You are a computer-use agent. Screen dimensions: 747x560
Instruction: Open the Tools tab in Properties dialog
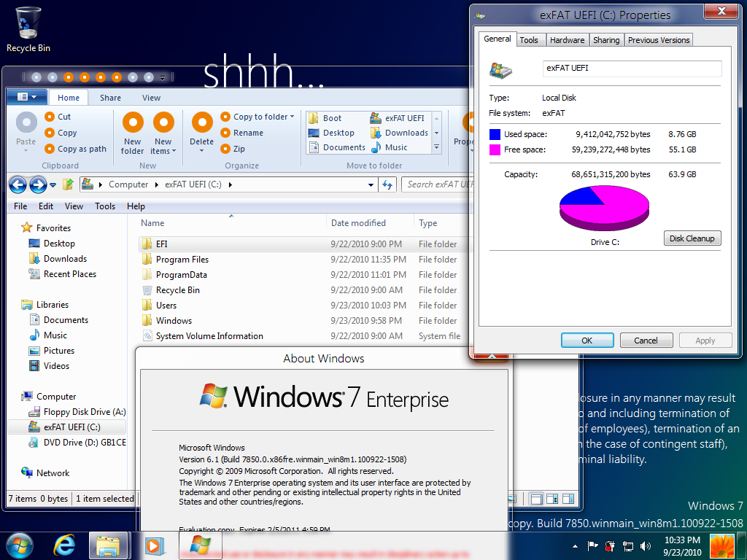(x=529, y=40)
